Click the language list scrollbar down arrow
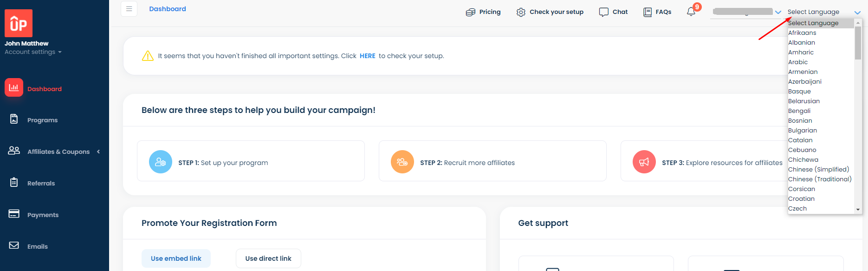Image resolution: width=868 pixels, height=271 pixels. pyautogui.click(x=858, y=210)
